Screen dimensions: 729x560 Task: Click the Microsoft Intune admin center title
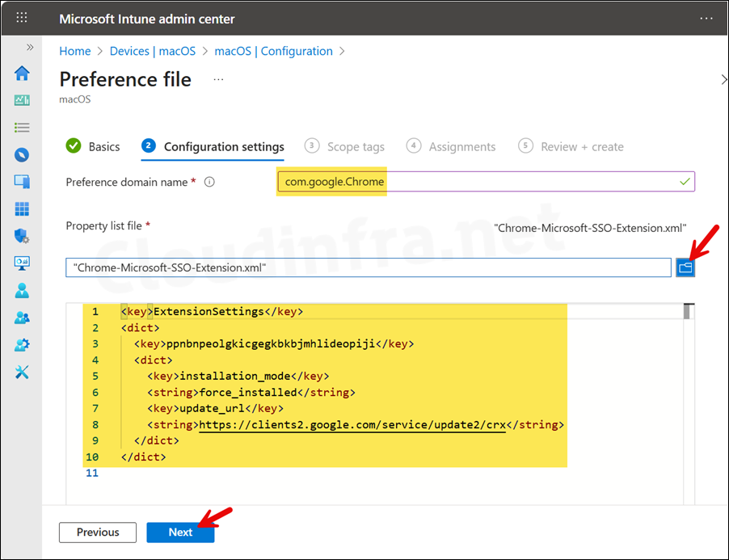point(147,19)
